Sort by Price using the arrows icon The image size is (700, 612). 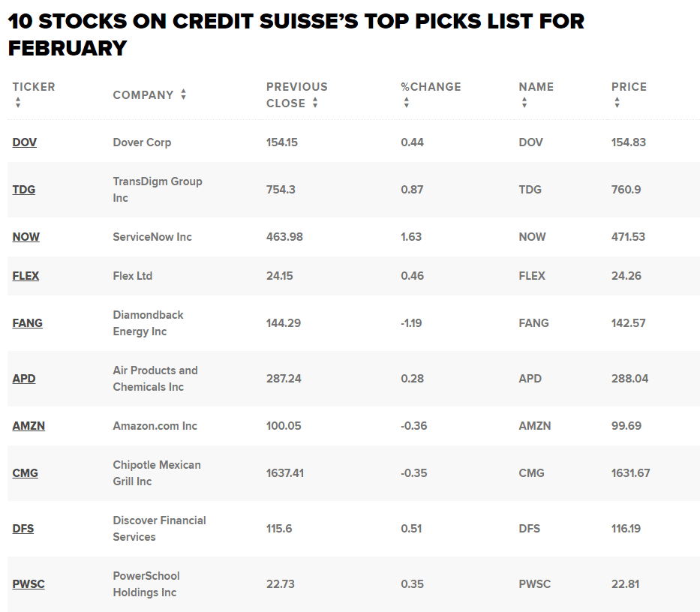coord(617,103)
